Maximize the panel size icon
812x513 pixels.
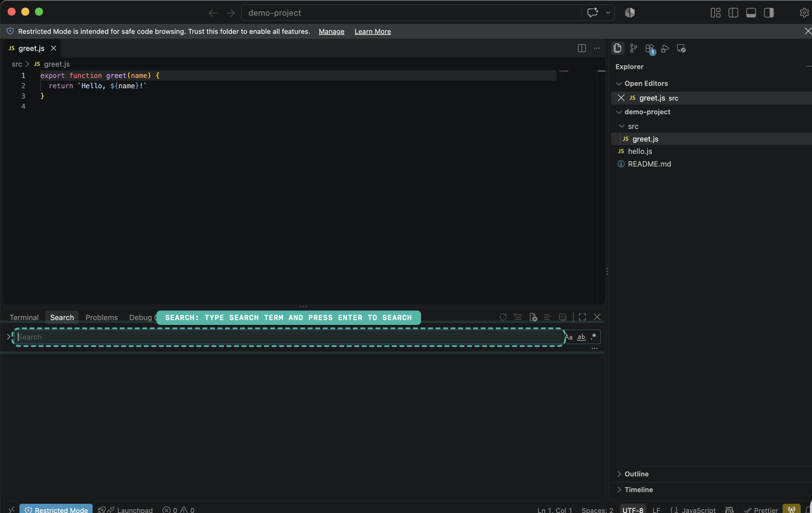point(582,317)
